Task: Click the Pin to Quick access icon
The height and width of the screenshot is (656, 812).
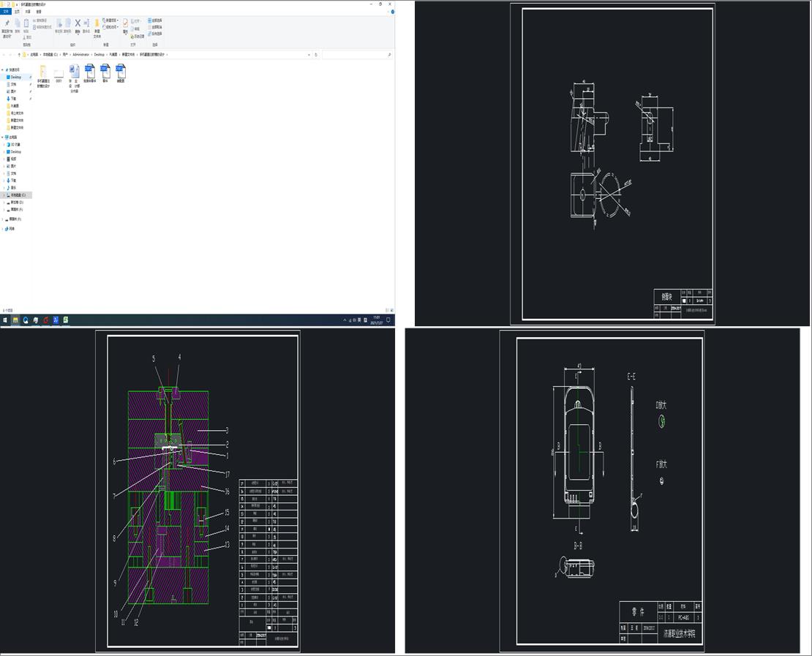Action: (7, 23)
